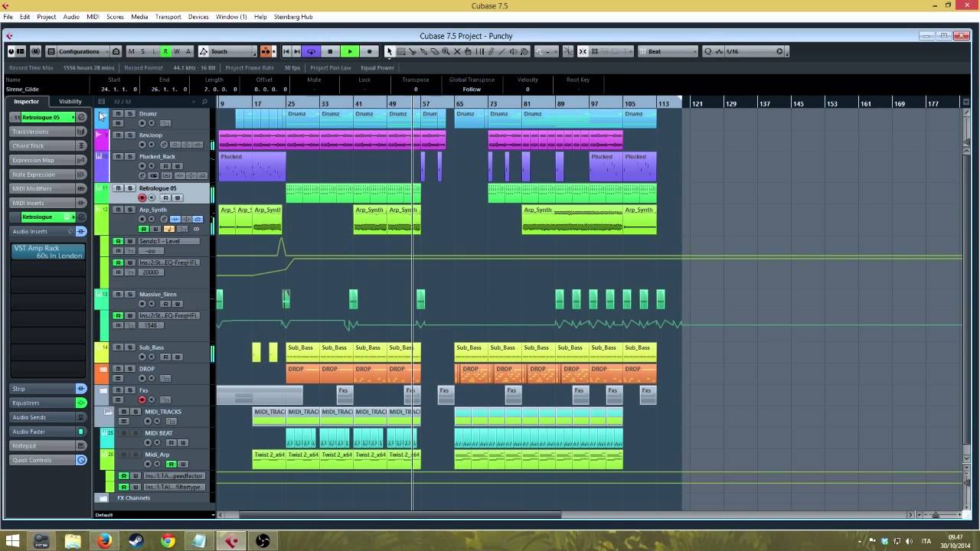Click bar 121 on the ruler

click(697, 103)
